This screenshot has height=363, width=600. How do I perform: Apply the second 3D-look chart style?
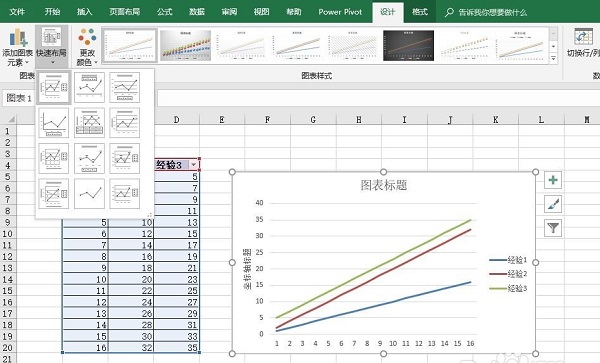point(185,46)
